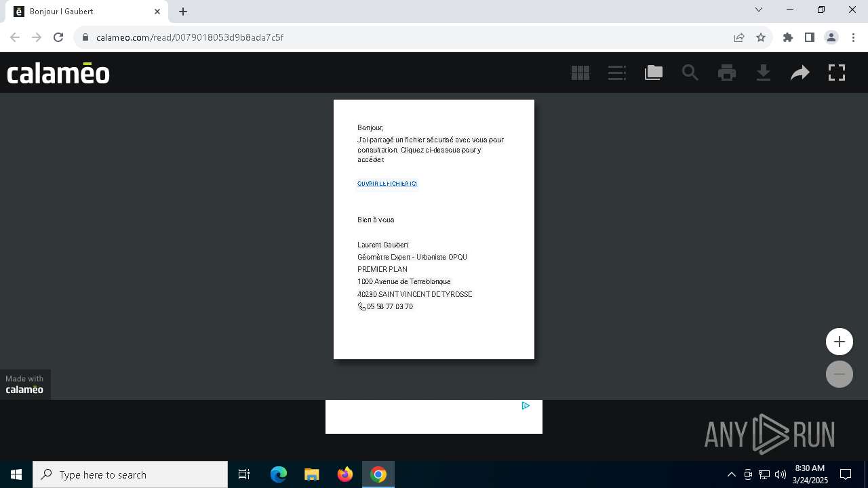Screen dimensions: 868x488
Task: Click the Type here to search box
Action: point(130,474)
